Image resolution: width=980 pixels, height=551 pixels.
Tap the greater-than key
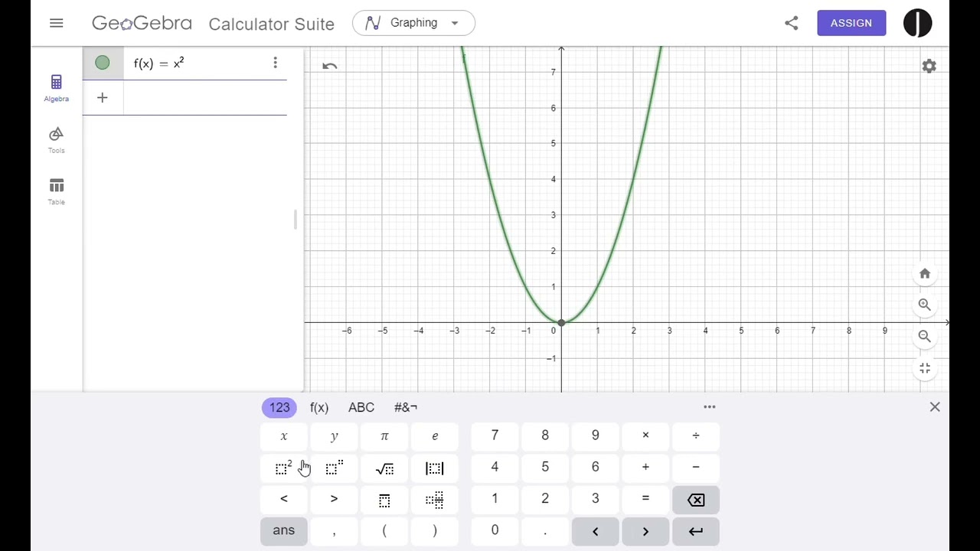tap(334, 499)
